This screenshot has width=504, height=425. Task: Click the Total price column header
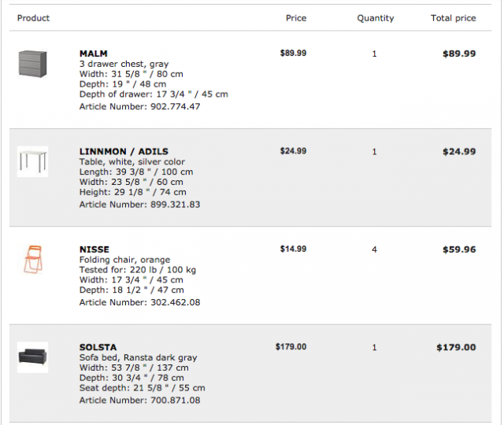(x=453, y=18)
